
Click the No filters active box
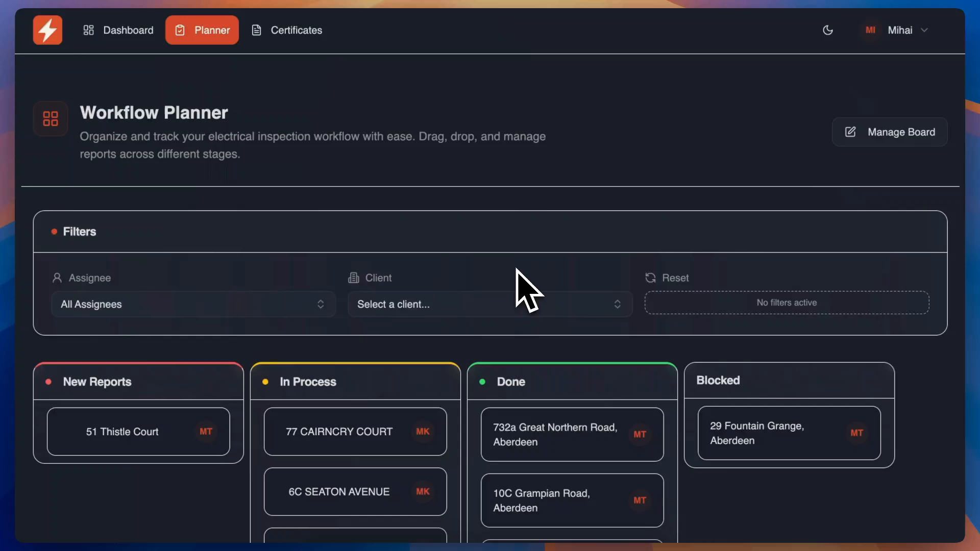[x=787, y=303]
